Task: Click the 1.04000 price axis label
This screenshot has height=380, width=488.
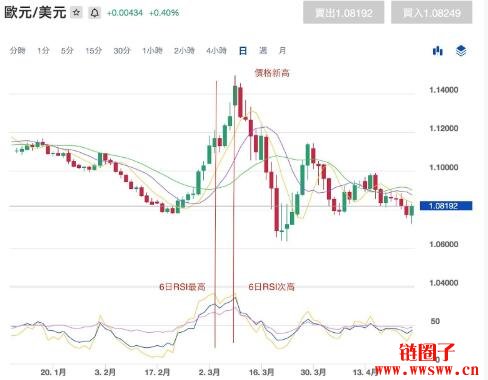Action: pyautogui.click(x=444, y=283)
